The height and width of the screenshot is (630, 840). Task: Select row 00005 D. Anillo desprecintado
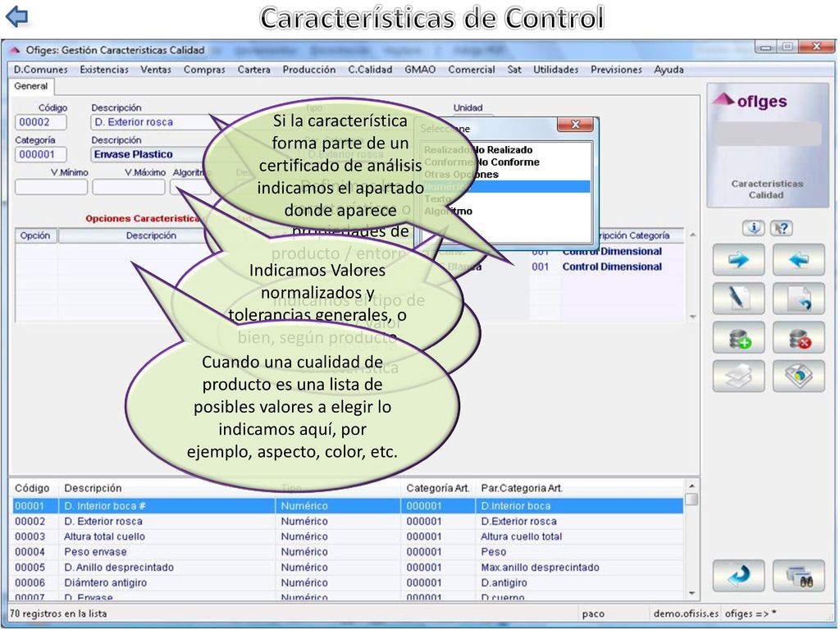(348, 568)
